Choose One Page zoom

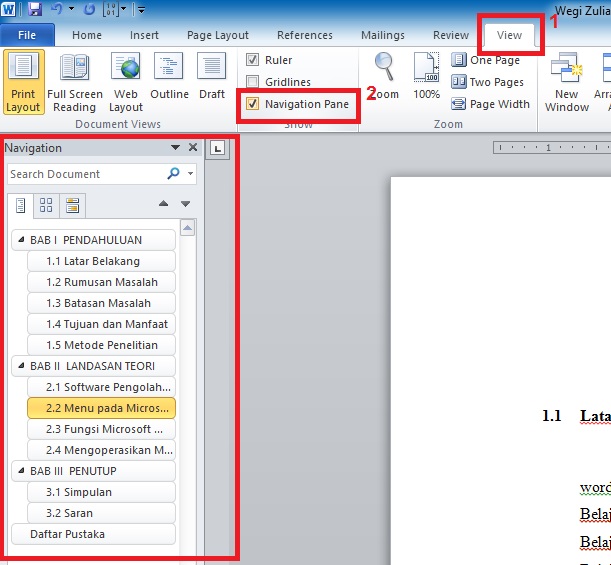point(486,60)
